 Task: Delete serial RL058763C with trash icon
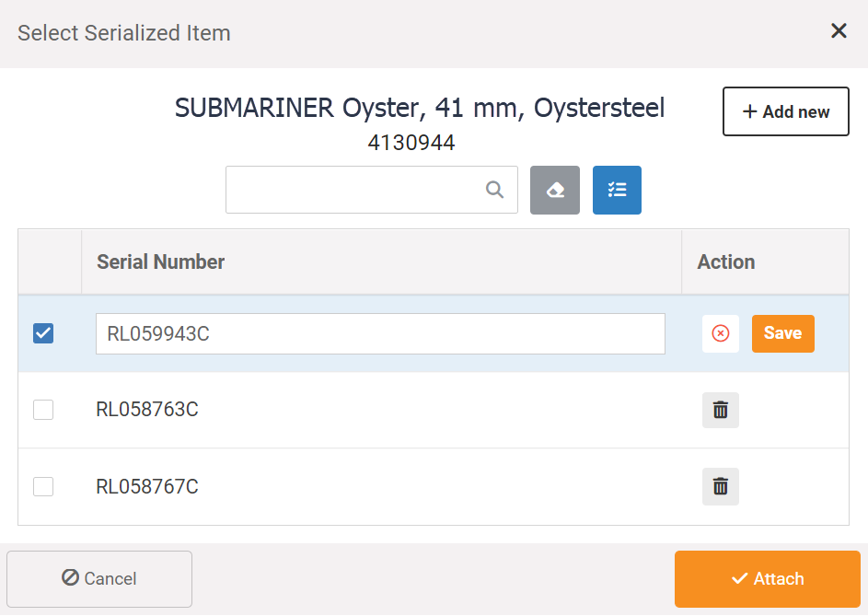(720, 410)
